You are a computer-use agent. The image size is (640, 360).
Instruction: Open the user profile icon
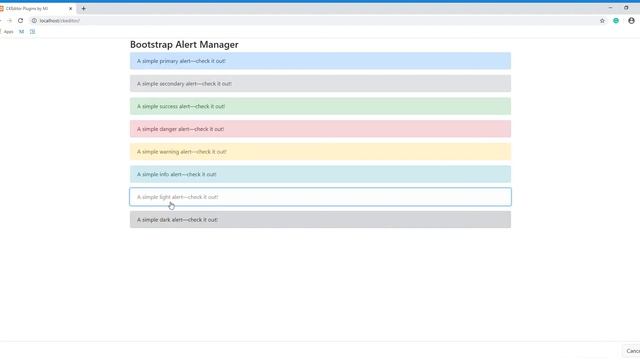tap(631, 20)
